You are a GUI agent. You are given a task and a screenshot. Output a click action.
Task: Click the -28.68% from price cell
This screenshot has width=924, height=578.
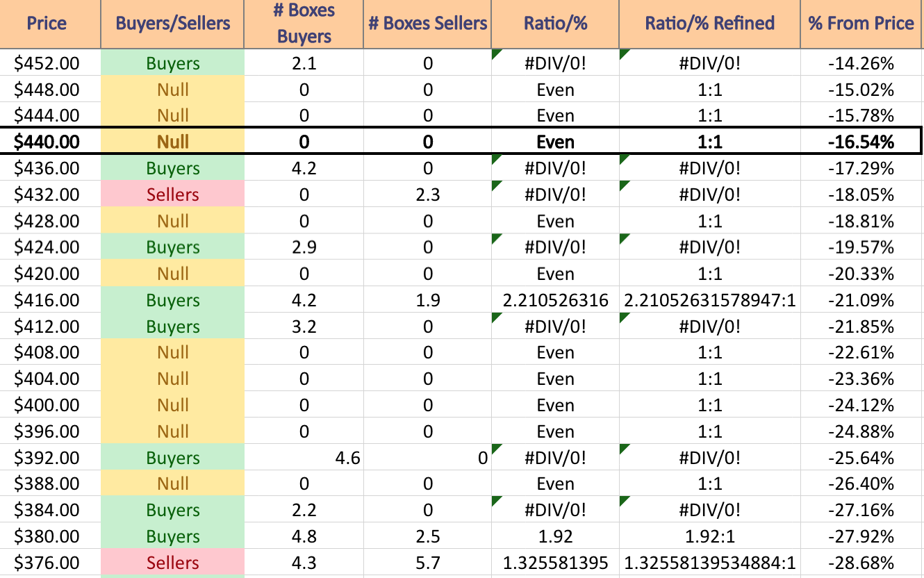(x=861, y=563)
